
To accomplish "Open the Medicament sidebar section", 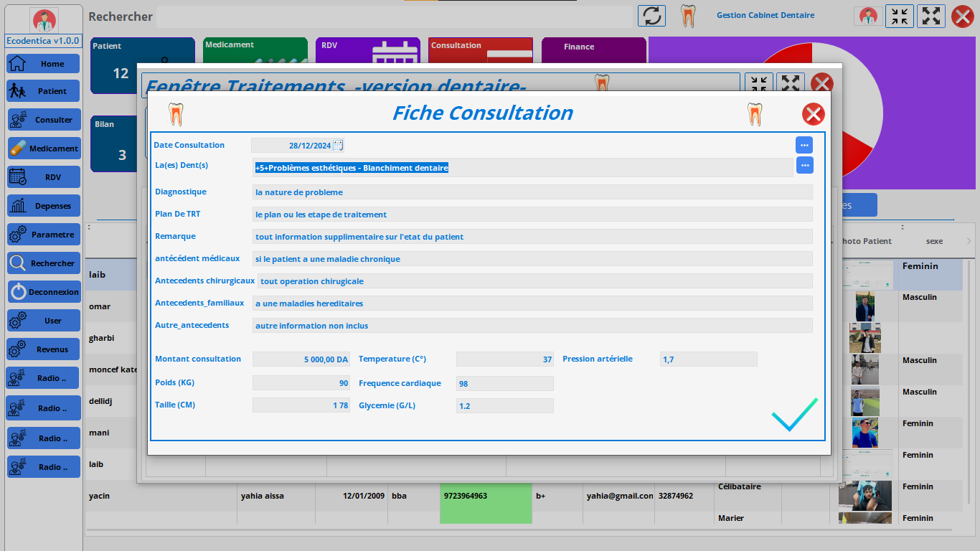I will coord(43,149).
